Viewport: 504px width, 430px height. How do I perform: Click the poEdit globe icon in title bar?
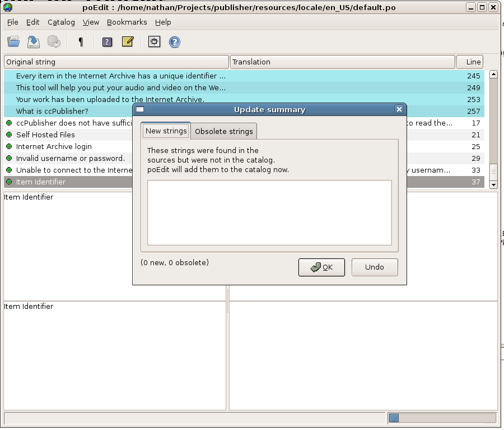[8, 7]
